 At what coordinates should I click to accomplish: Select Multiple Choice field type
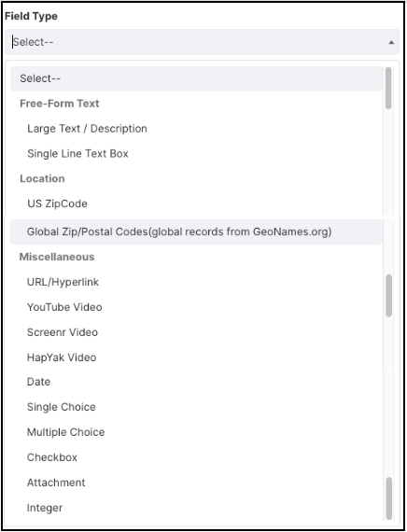[x=196, y=432]
